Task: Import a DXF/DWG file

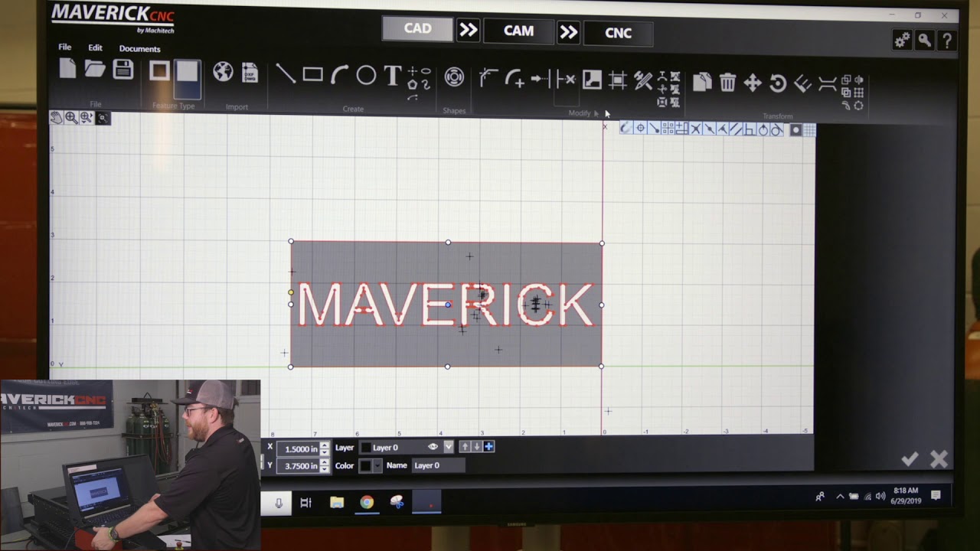Action: (250, 72)
